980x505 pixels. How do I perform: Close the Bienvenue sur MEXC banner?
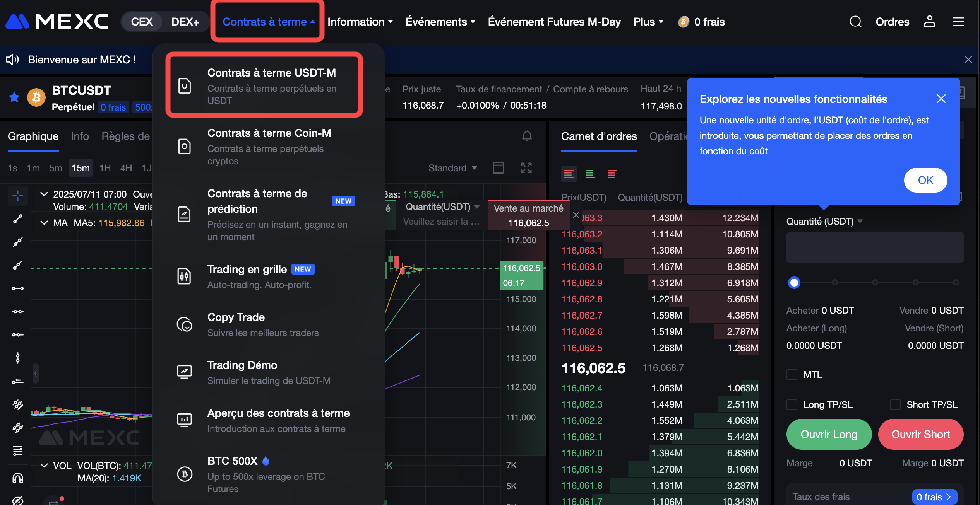[968, 60]
